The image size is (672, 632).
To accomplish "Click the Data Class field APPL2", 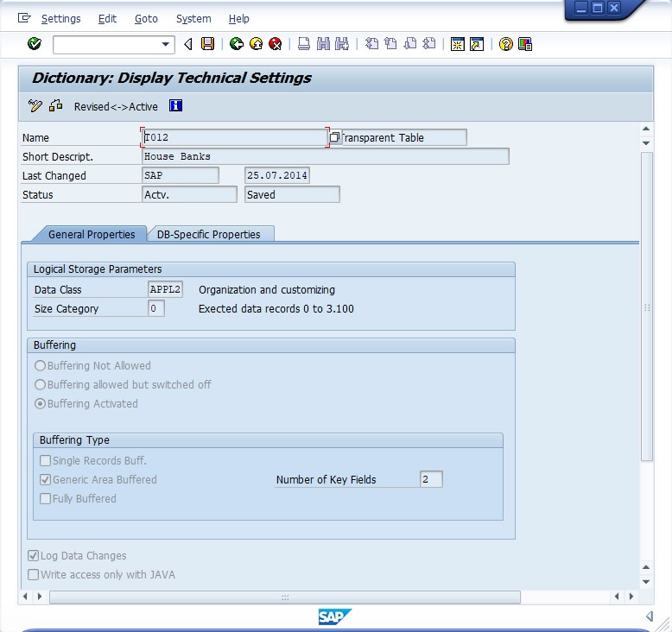I will coord(165,289).
